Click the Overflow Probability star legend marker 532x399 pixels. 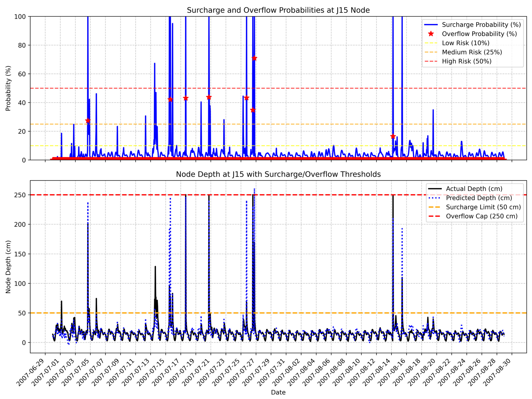click(x=431, y=34)
